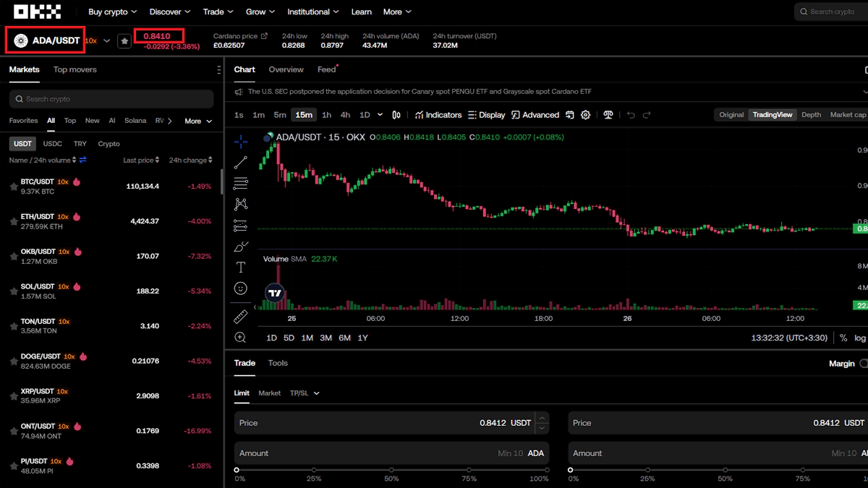Open the TP/SL order type dropdown

[x=305, y=393]
